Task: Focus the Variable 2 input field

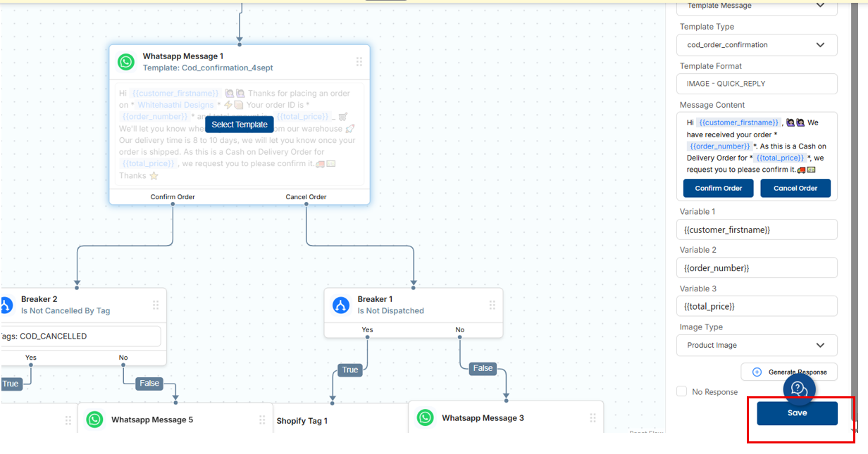Action: tap(757, 268)
